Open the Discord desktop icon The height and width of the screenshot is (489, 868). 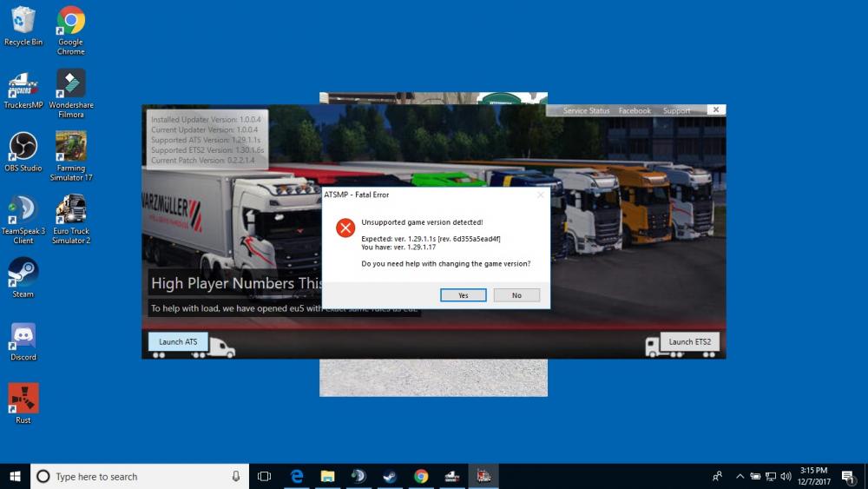pyautogui.click(x=23, y=337)
